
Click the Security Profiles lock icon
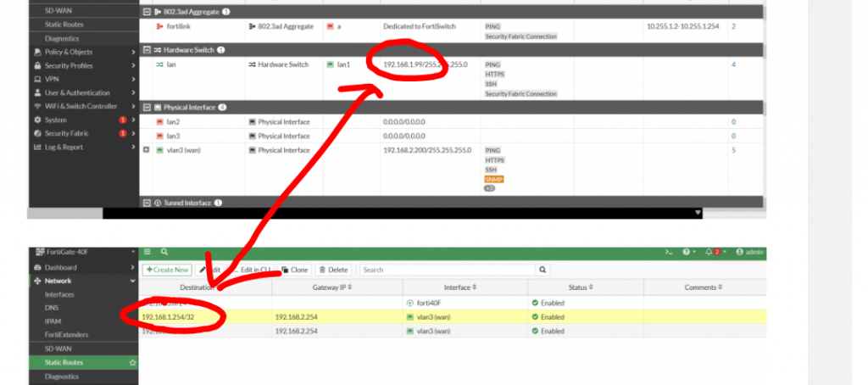(x=37, y=65)
